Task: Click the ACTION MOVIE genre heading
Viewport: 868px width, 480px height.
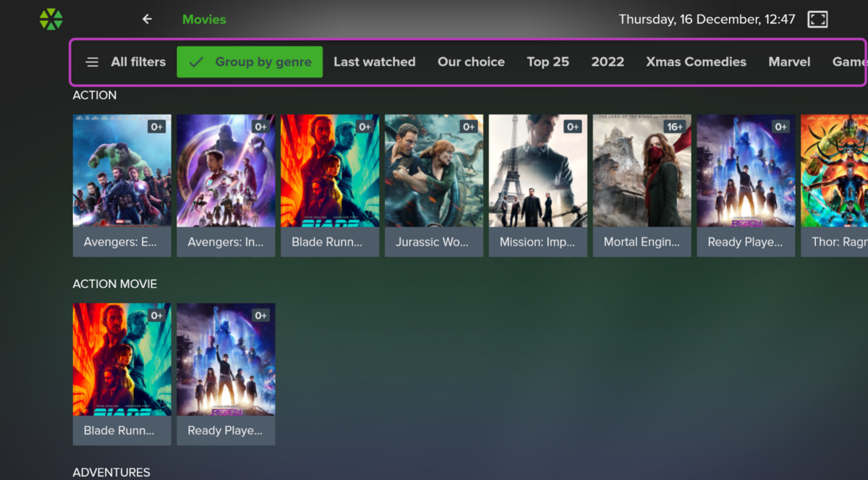Action: [115, 284]
